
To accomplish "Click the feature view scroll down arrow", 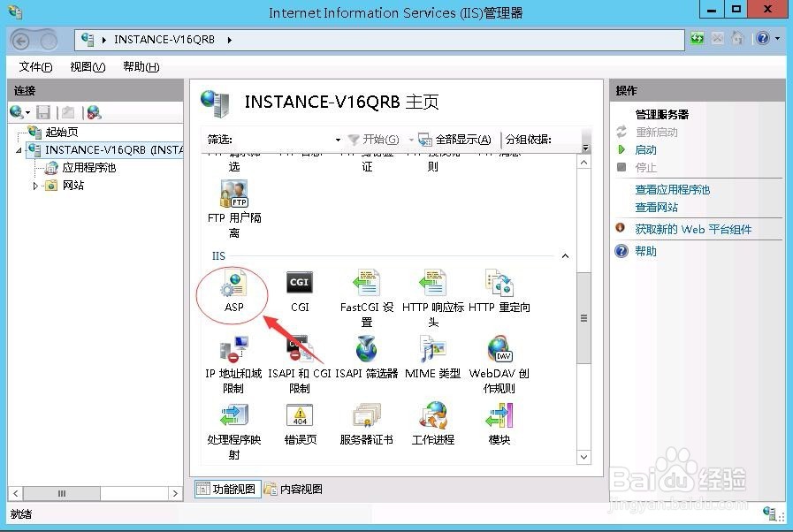I will (x=583, y=457).
